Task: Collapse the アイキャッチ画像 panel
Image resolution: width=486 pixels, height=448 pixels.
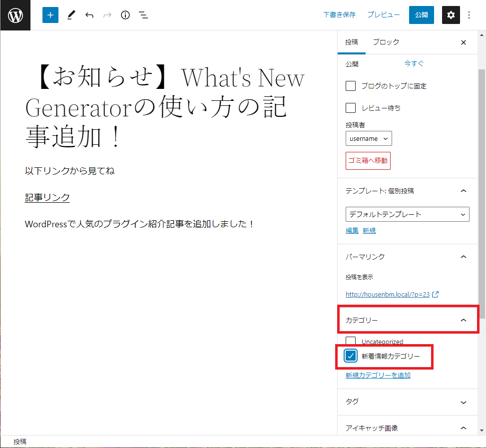Action: (464, 428)
